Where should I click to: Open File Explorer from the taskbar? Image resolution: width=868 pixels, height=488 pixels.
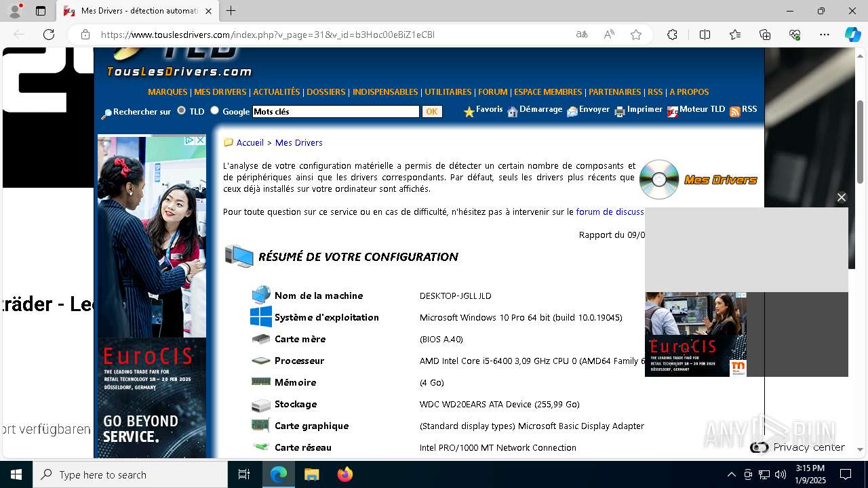(x=311, y=474)
